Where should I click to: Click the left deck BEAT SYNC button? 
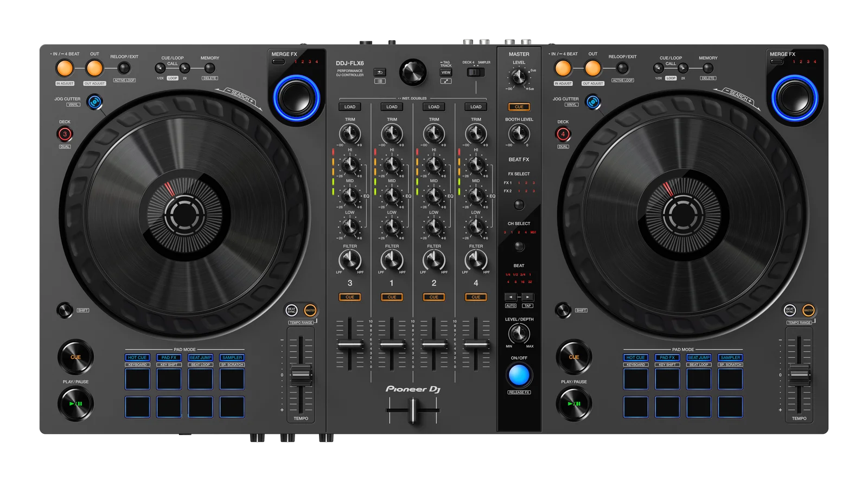coord(292,310)
